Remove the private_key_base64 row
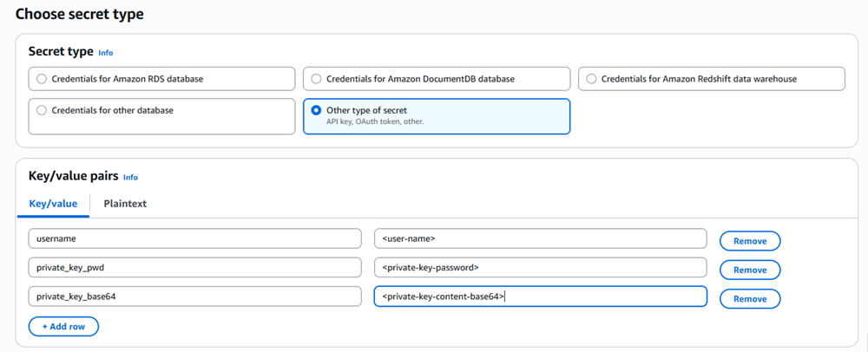The height and width of the screenshot is (352, 868). (x=750, y=299)
